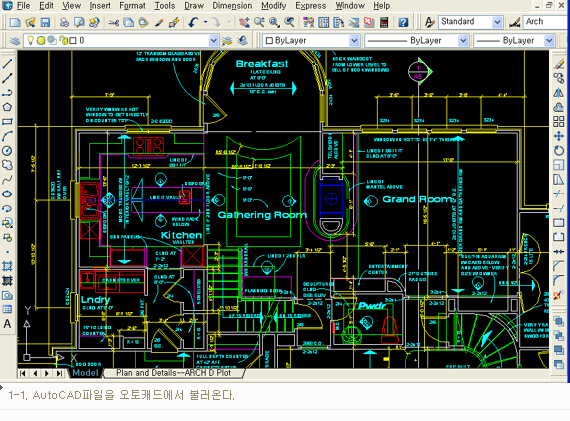Open the QuickCalc calculator icon
Screen dimensions: 570x421
pyautogui.click(x=384, y=23)
